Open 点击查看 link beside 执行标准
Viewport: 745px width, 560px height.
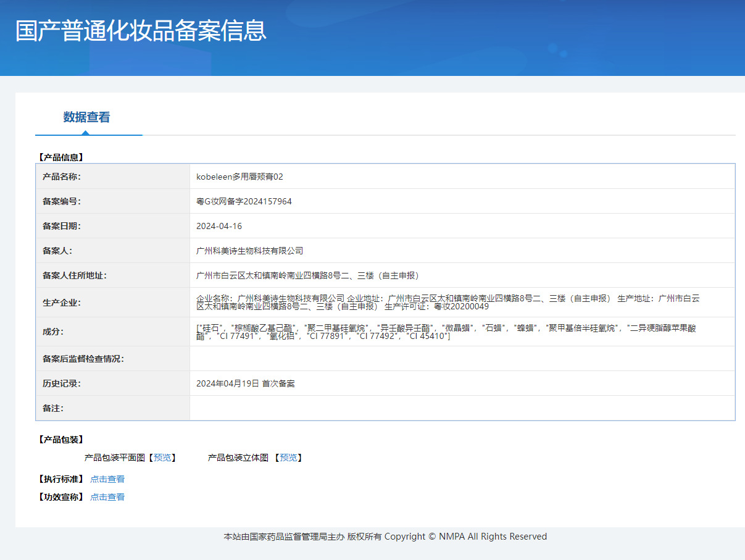tap(107, 479)
